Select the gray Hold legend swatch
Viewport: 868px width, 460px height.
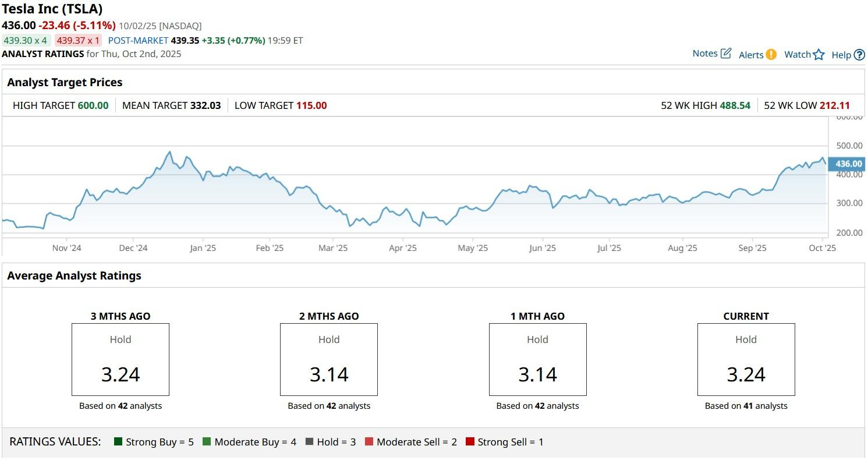coord(309,442)
